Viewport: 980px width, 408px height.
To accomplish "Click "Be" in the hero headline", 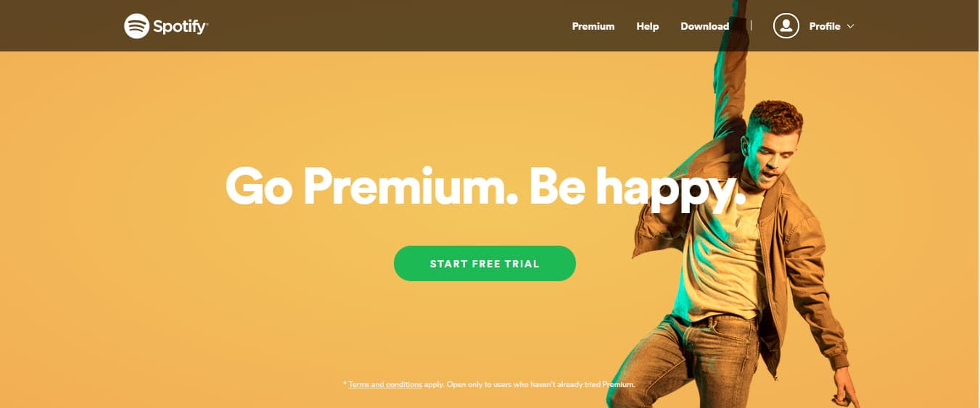I will tap(559, 187).
